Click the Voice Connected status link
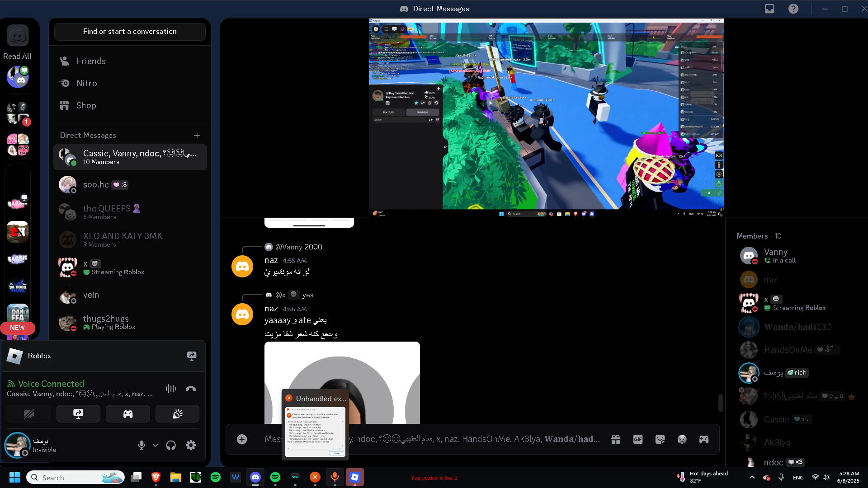The image size is (868, 488). [x=51, y=384]
